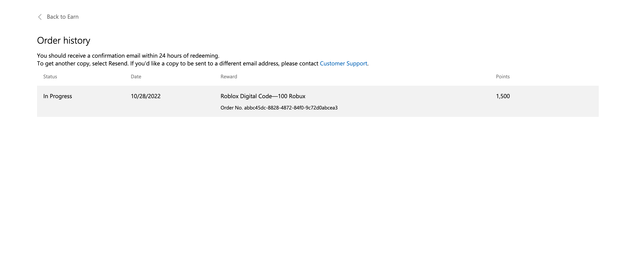Click the Order No. abbc45dc text
This screenshot has height=268, width=644.
[279, 108]
